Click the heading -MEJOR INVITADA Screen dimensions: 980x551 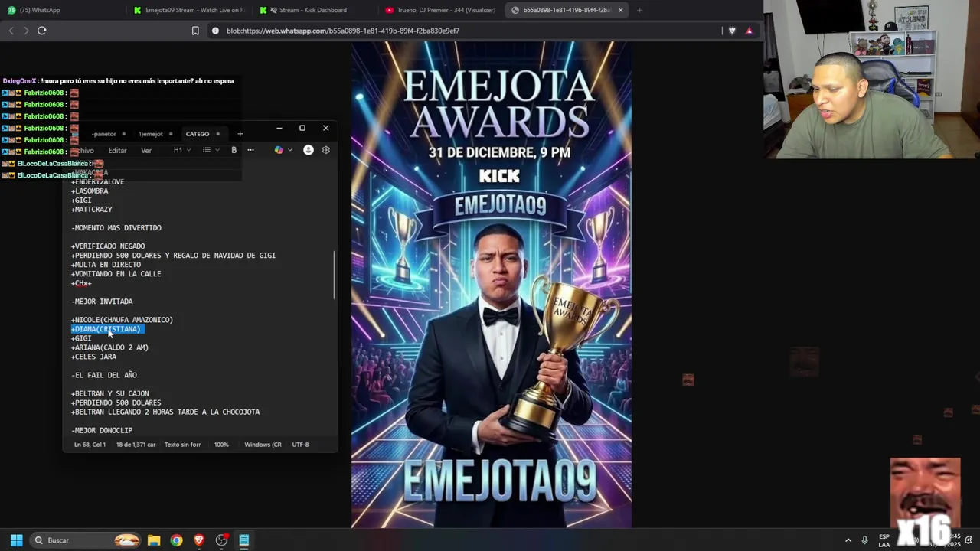point(102,302)
